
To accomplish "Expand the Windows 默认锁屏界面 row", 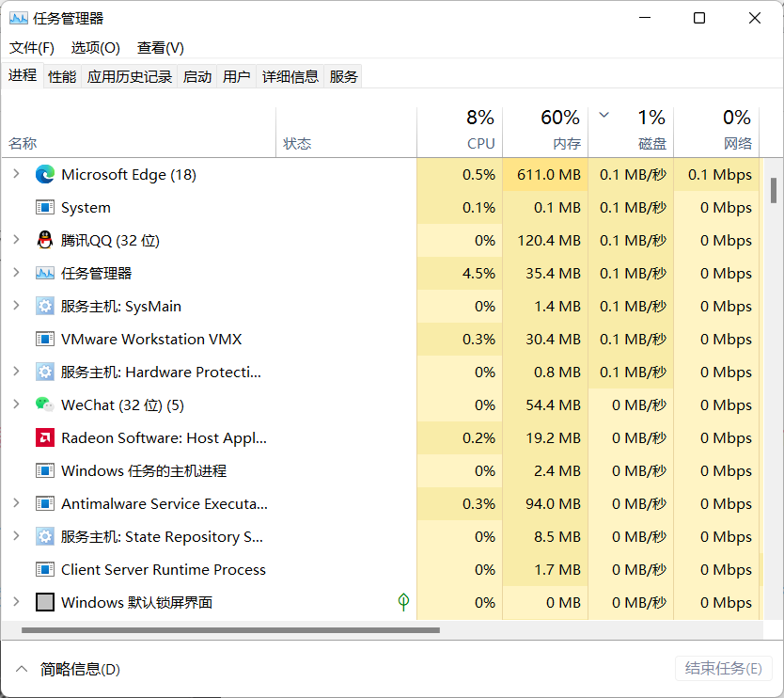I will (x=16, y=602).
